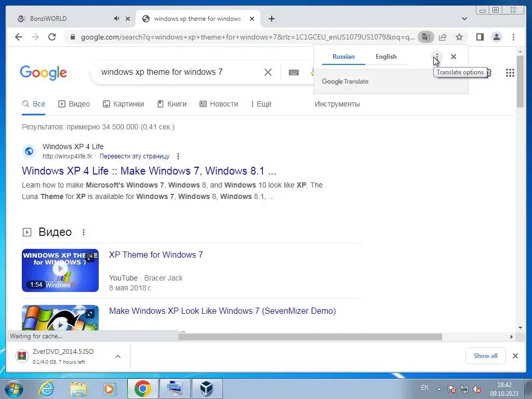Image resolution: width=532 pixels, height=399 pixels.
Task: Go back to the previous page
Action: coord(19,37)
